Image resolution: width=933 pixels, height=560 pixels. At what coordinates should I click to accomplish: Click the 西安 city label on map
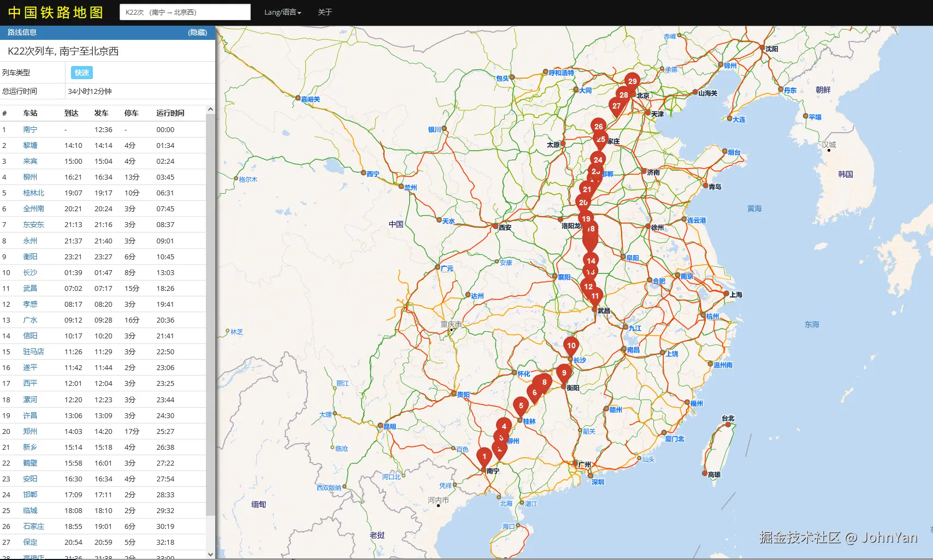point(505,228)
